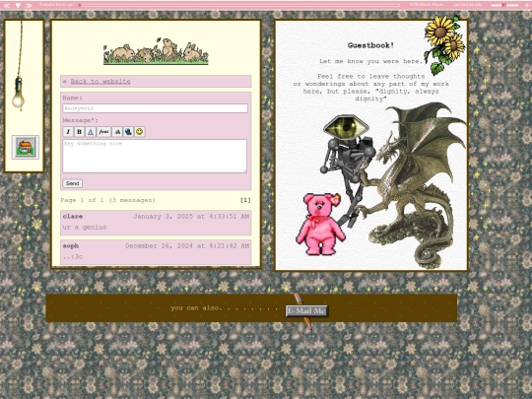Open the smiley emoji picker
This screenshot has width=532, height=399.
[140, 132]
